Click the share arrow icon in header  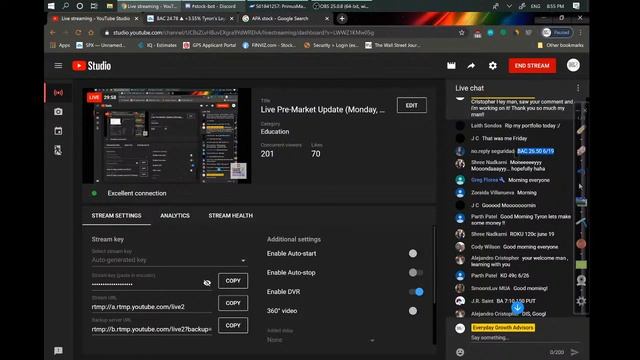tap(471, 66)
